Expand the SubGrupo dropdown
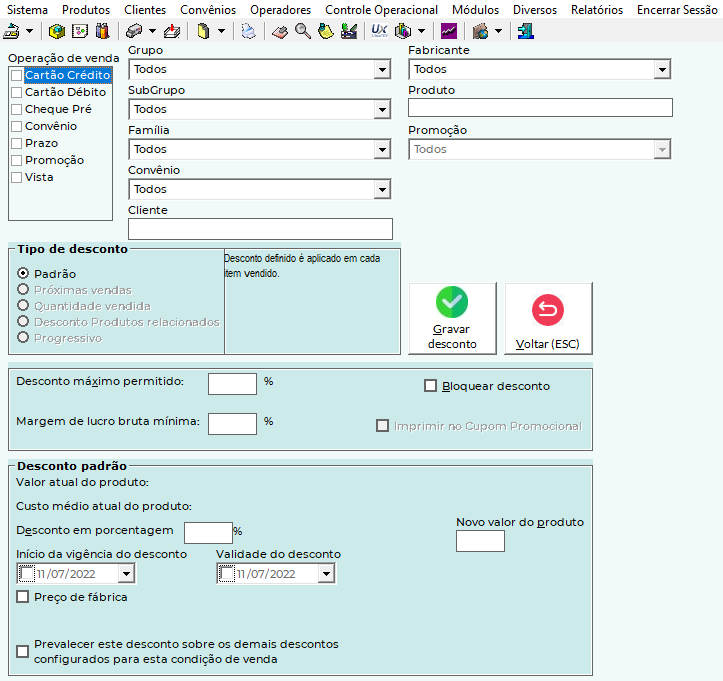This screenshot has width=723, height=681. pyautogui.click(x=382, y=110)
